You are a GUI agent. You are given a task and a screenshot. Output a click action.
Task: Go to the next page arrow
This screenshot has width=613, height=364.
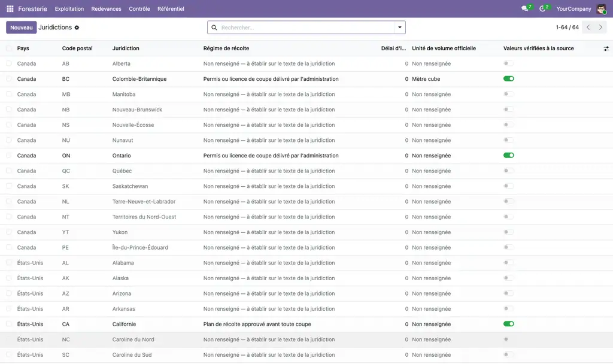[600, 28]
